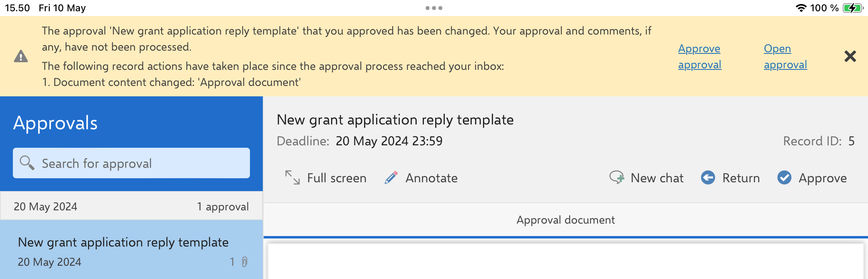Click the Annotate pencil icon

[391, 177]
